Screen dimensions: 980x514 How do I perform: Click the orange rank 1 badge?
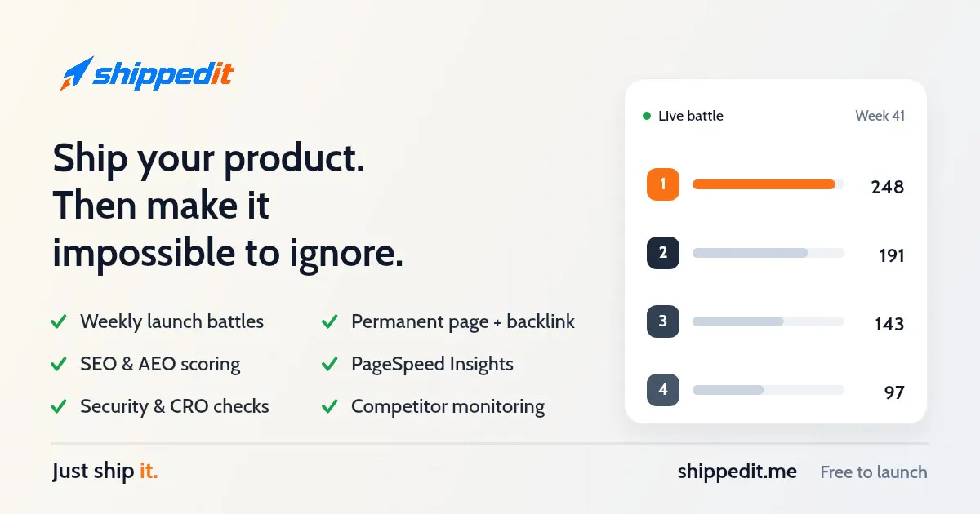pyautogui.click(x=663, y=184)
